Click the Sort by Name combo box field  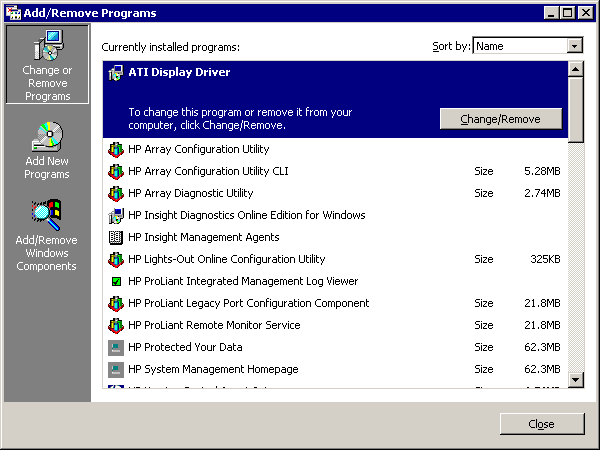click(519, 46)
